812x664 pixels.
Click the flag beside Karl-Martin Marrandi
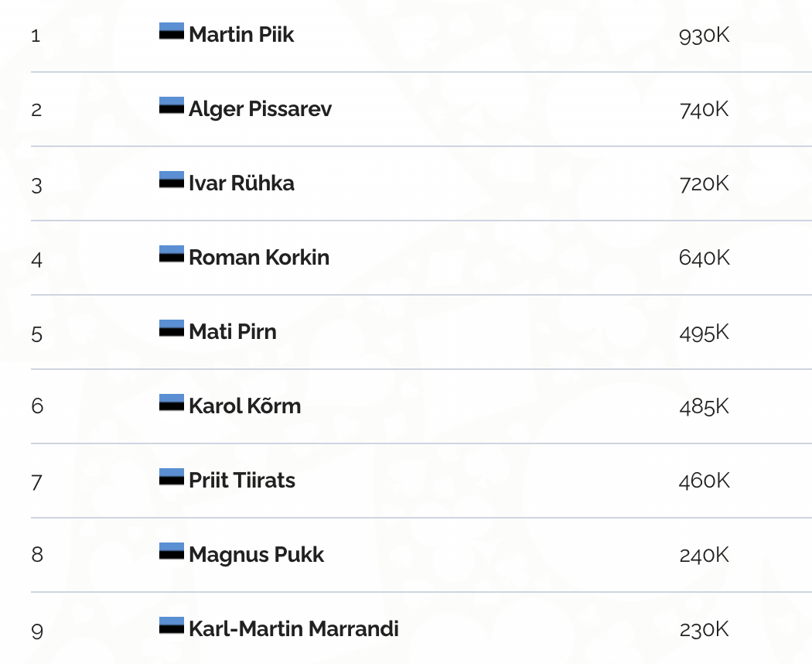171,625
